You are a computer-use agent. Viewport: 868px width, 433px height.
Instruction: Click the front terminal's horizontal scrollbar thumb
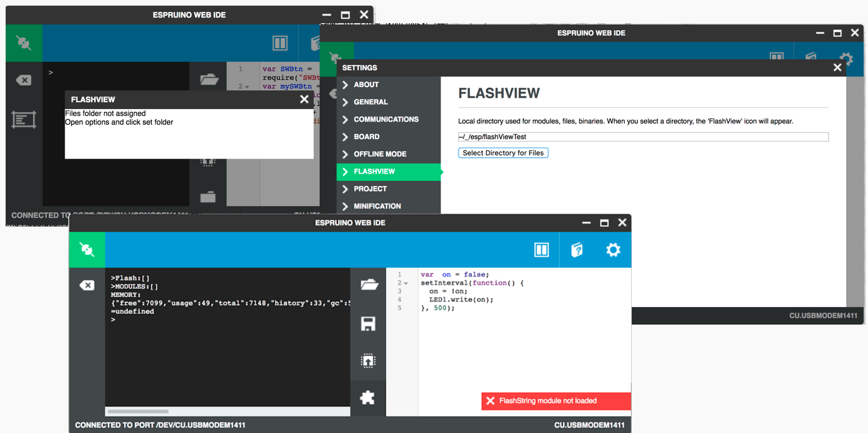[x=139, y=412]
